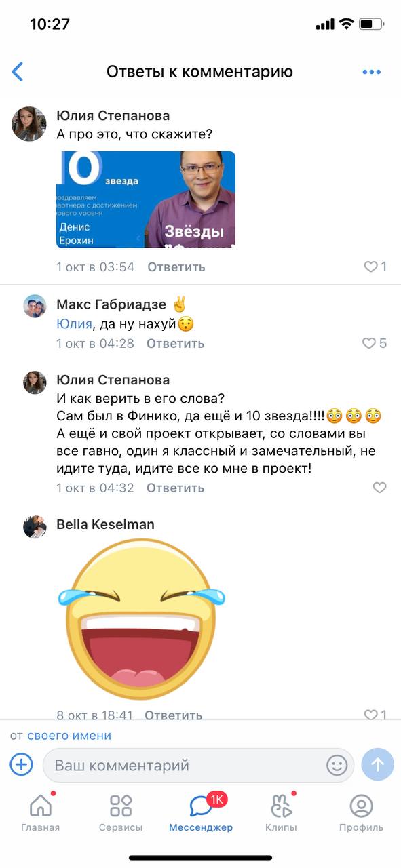Like Bella Keselman's sticker comment
Screen dimensions: 401x868
375,715
